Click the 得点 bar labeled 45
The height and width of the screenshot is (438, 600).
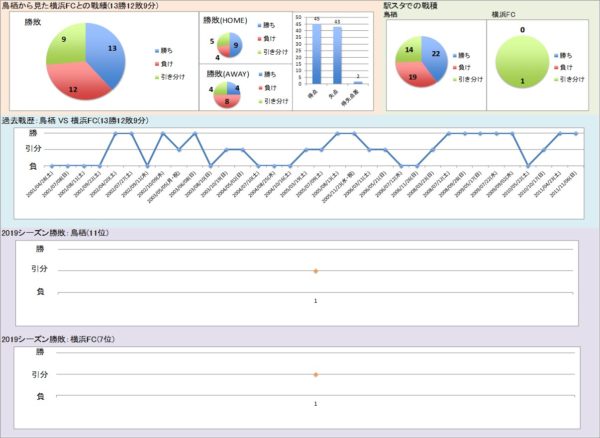(316, 54)
